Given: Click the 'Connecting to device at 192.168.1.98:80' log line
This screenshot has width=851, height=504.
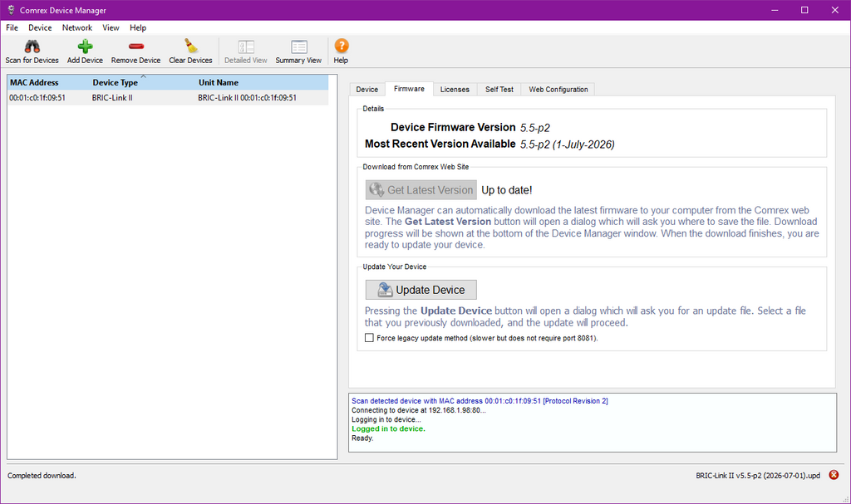Looking at the screenshot, I should [x=419, y=410].
